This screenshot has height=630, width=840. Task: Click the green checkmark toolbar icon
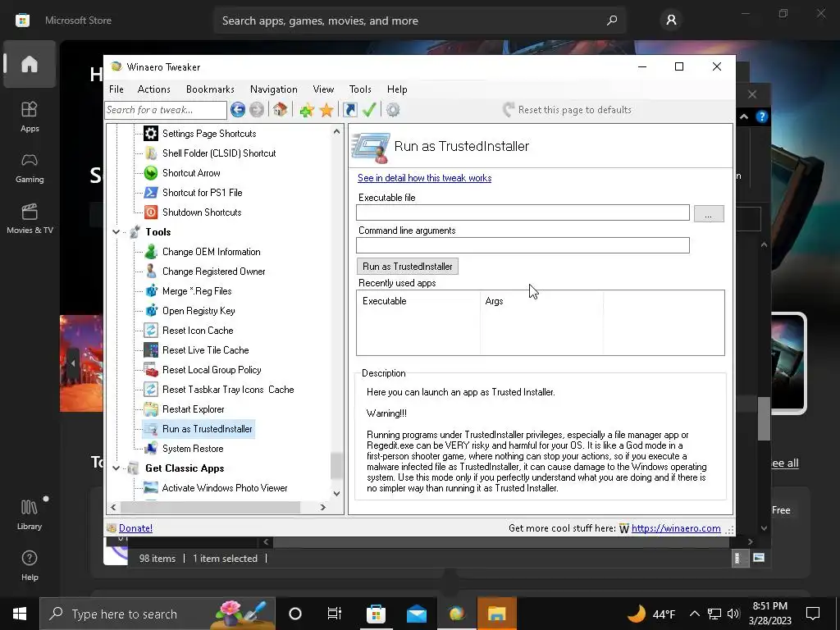click(369, 110)
